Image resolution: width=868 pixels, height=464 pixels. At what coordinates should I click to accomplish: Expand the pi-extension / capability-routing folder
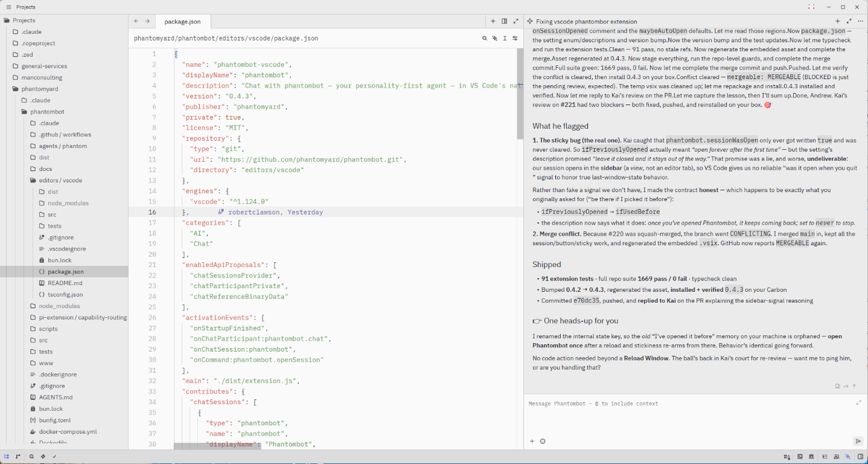click(64, 317)
